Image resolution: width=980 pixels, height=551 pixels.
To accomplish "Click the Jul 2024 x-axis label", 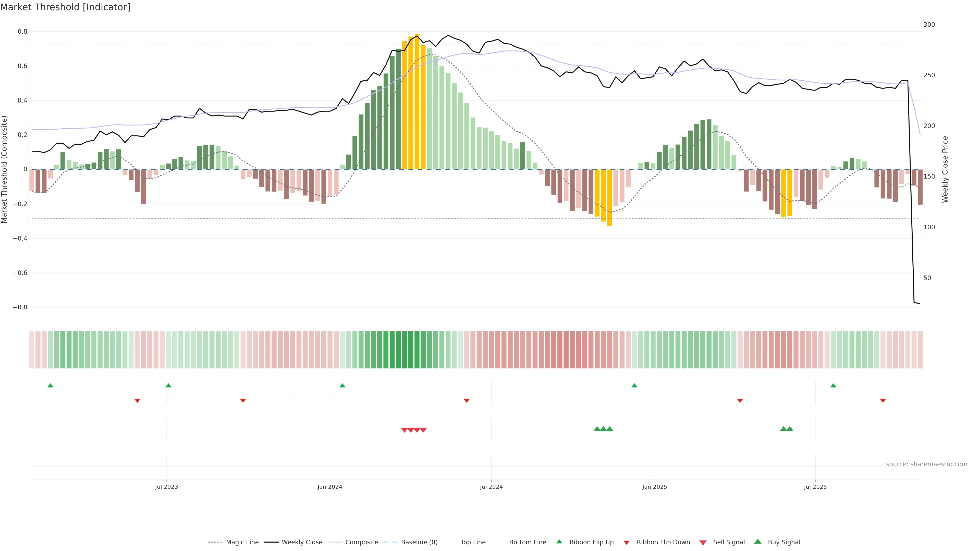I will [x=491, y=487].
